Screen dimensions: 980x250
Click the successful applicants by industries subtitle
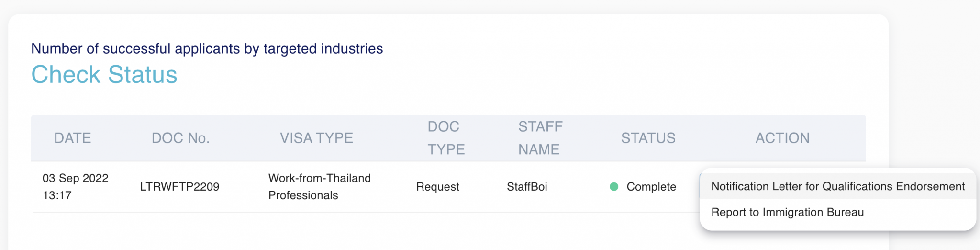pos(207,49)
